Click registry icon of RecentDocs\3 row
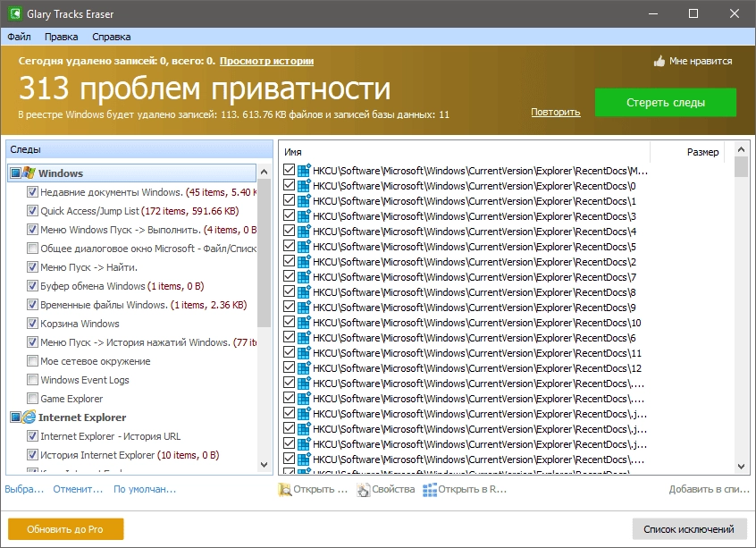 coord(304,216)
